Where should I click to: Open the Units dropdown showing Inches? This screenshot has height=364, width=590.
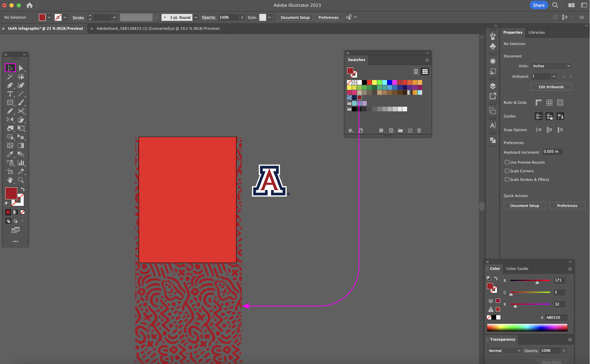click(551, 66)
